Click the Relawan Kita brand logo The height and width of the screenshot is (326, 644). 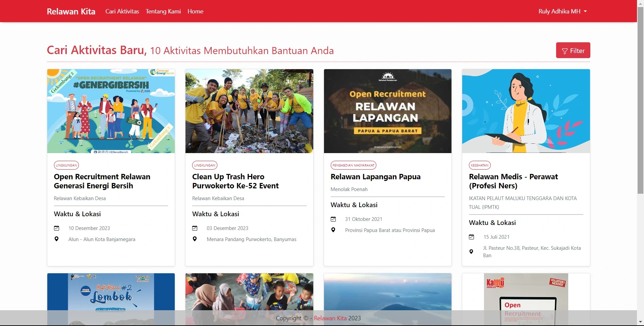point(71,11)
